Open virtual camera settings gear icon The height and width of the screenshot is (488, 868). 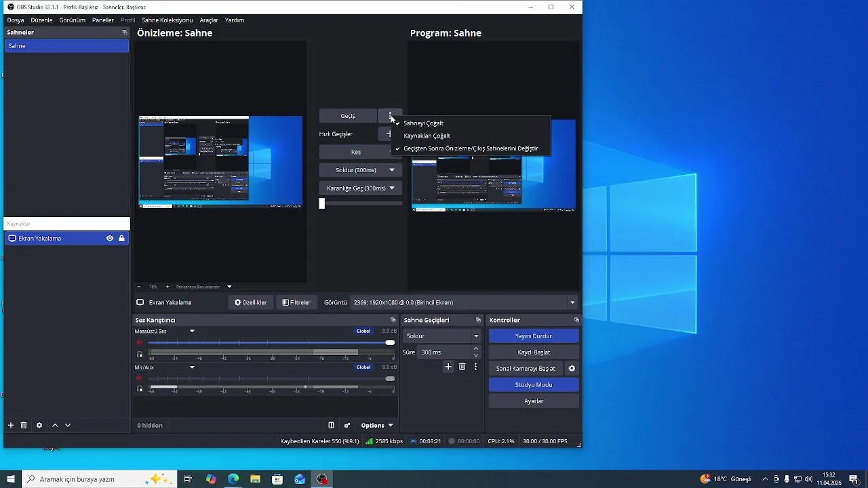pyautogui.click(x=572, y=369)
